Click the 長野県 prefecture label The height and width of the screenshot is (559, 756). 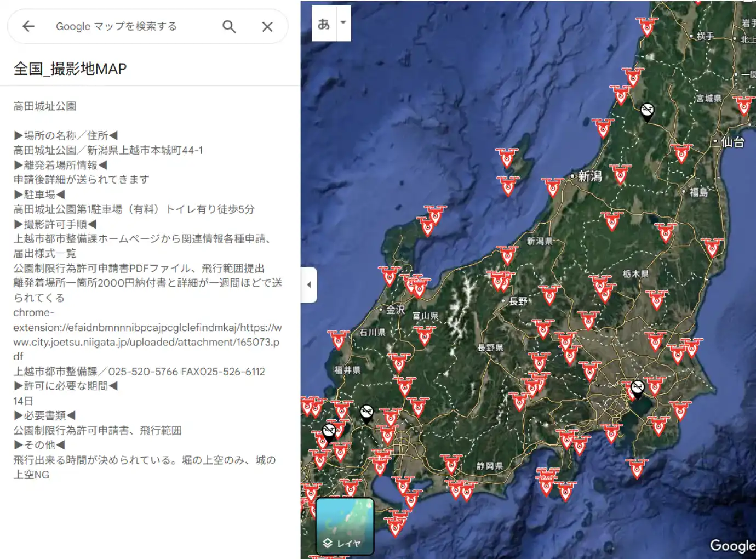coord(490,347)
